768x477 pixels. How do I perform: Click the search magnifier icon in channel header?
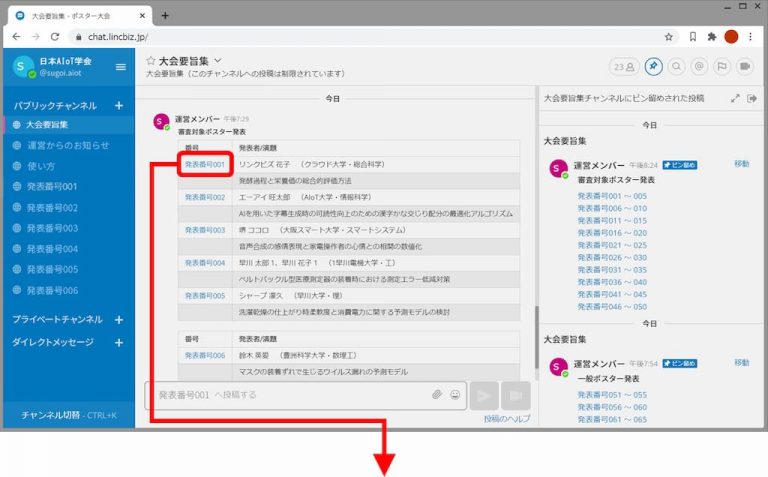[x=677, y=66]
